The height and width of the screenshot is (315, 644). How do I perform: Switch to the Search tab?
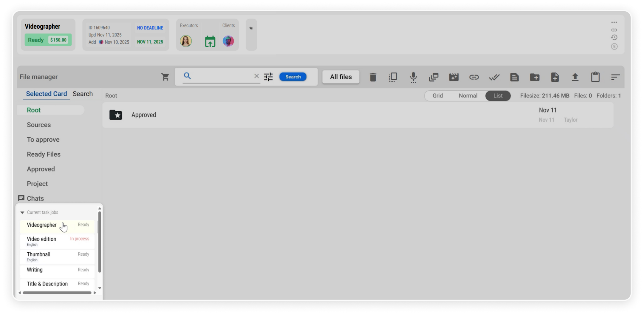pos(83,94)
